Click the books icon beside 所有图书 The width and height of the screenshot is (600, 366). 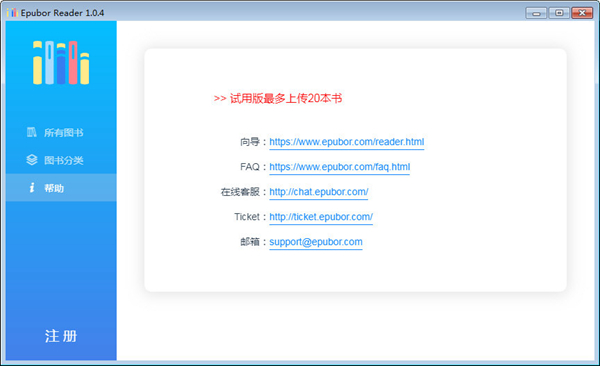point(31,132)
